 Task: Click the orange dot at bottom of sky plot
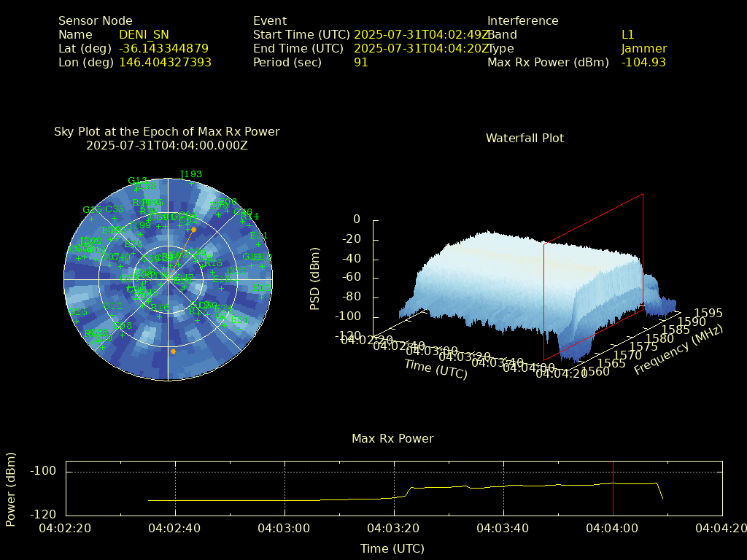click(x=173, y=351)
